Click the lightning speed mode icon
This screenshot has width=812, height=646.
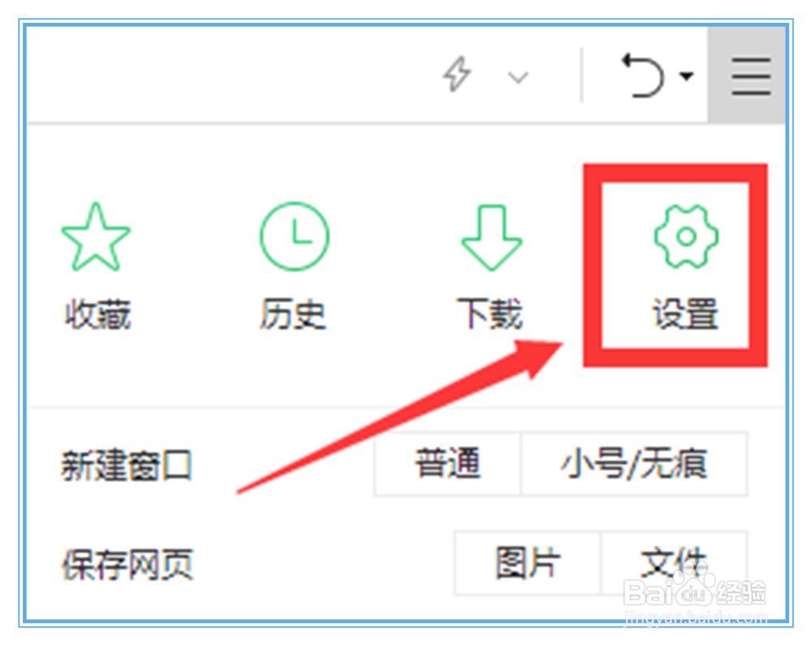click(457, 75)
